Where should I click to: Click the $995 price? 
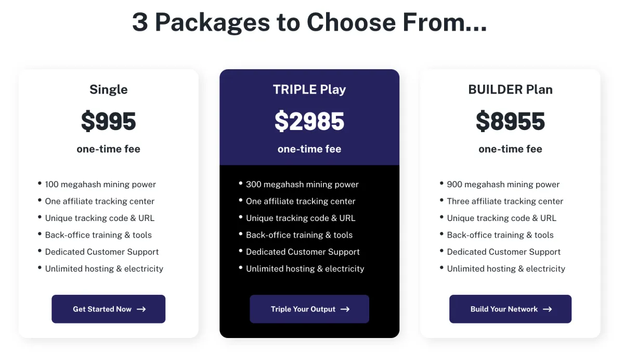click(x=108, y=121)
